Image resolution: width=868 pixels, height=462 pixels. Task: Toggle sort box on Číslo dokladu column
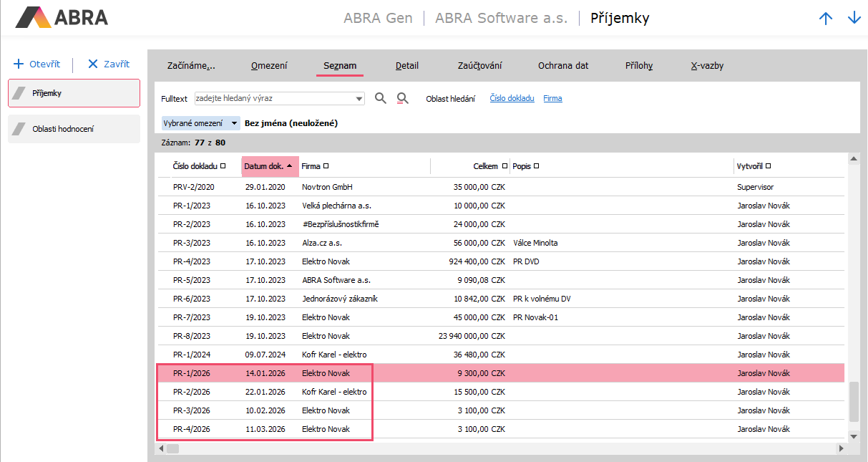tap(223, 166)
